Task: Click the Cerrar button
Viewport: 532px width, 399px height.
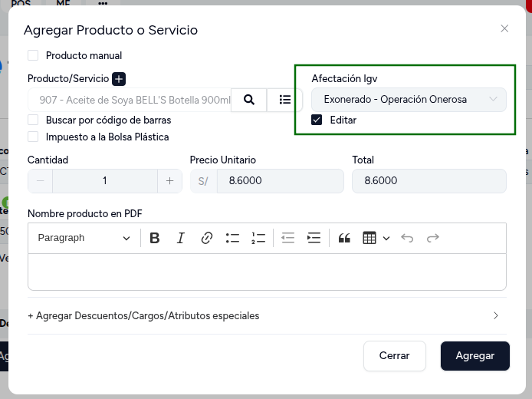Action: click(394, 356)
